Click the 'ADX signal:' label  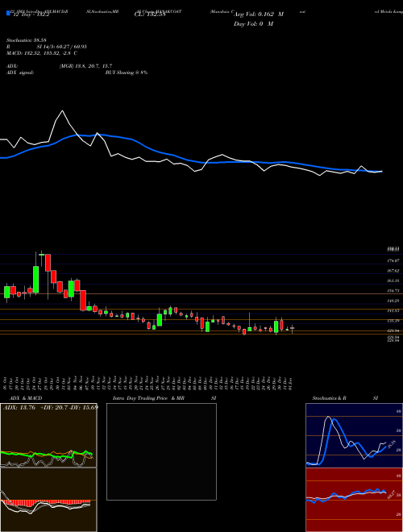click(19, 73)
